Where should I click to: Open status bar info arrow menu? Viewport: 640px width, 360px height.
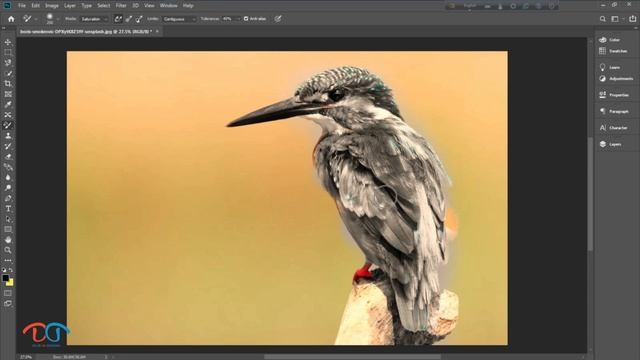[106, 357]
